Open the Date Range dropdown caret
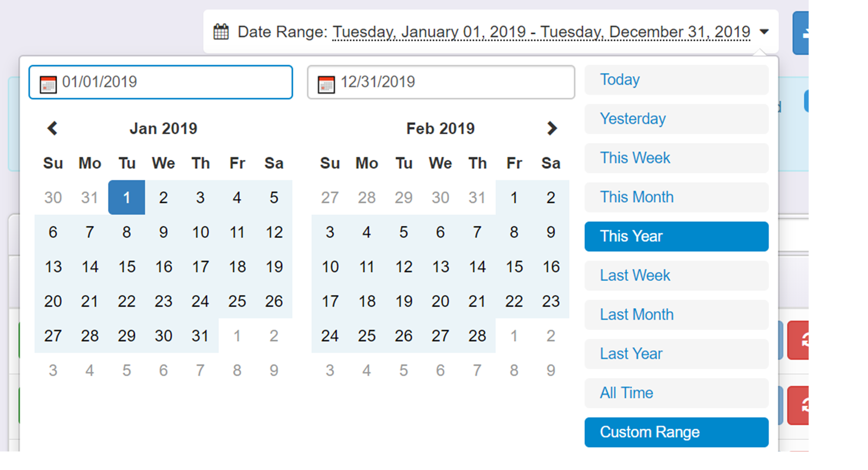 (764, 32)
